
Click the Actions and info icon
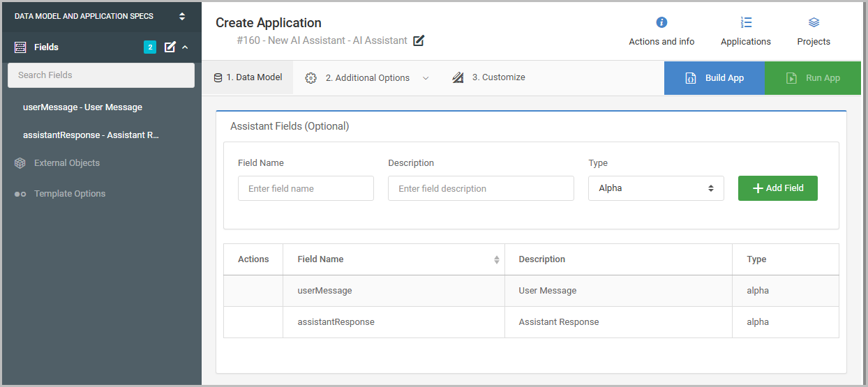661,22
